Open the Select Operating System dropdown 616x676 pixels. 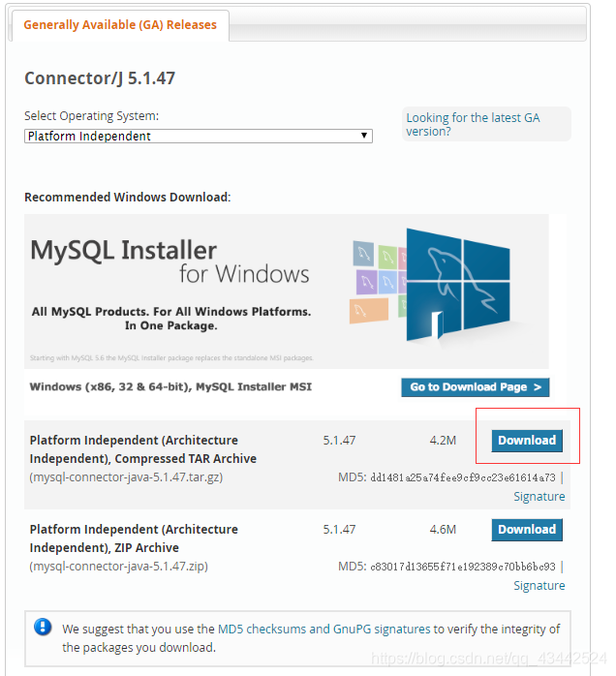(x=199, y=137)
